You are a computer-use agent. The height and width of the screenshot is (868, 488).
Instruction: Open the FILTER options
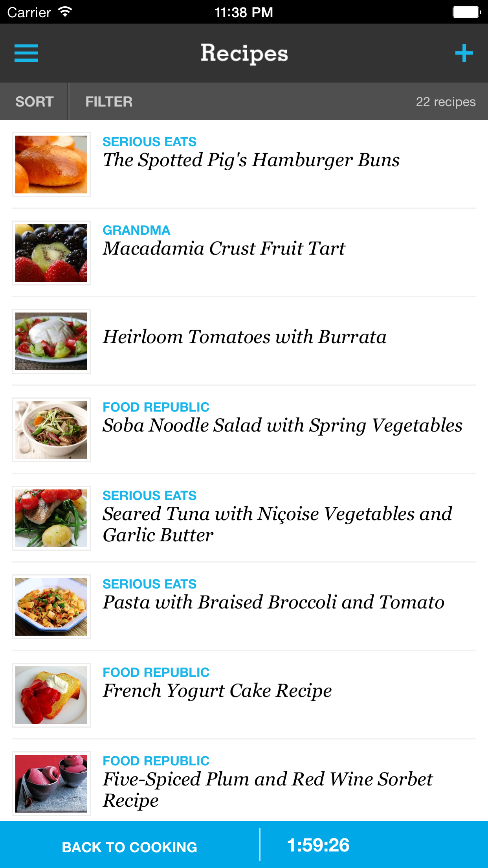point(109,101)
